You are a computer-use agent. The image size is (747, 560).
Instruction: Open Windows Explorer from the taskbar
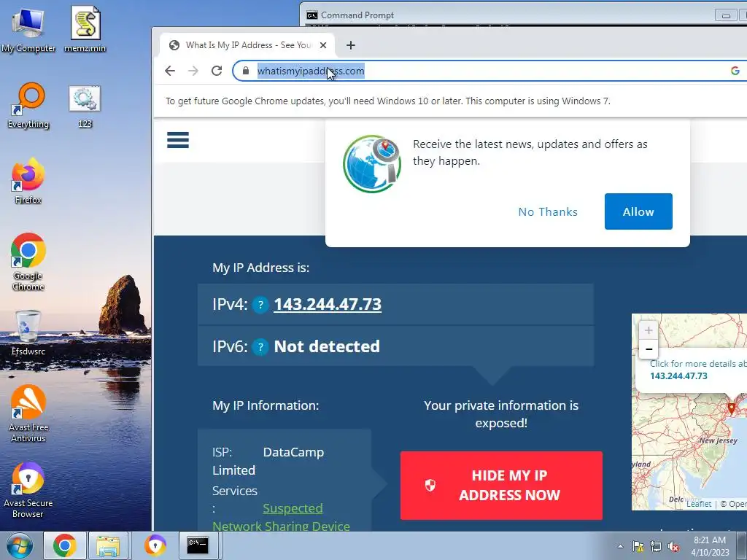coord(108,545)
